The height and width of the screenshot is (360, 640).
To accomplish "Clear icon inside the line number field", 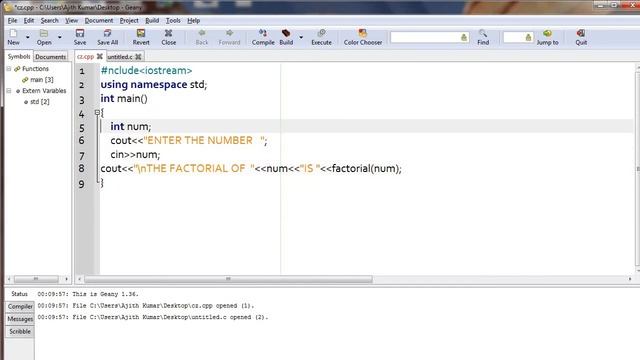I will coord(528,38).
